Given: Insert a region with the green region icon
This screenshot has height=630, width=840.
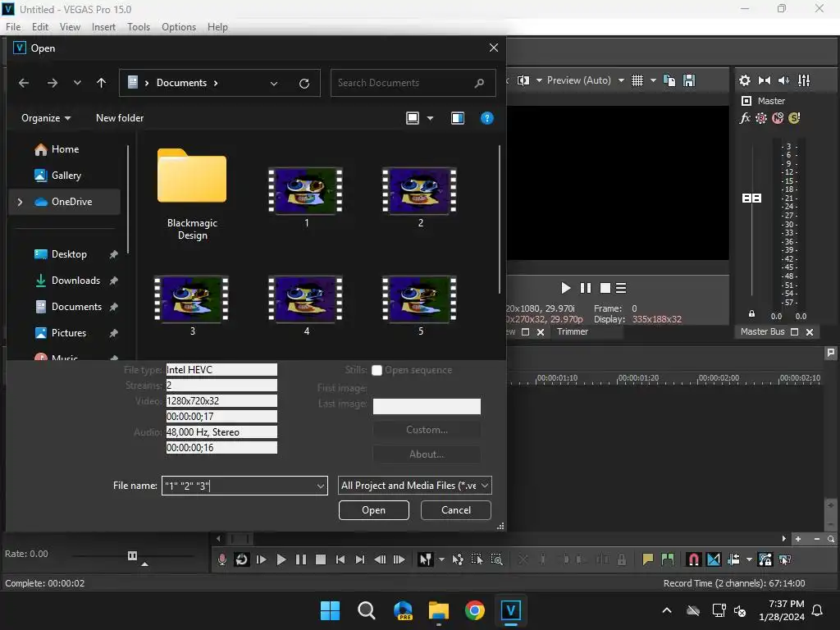Looking at the screenshot, I should pyautogui.click(x=668, y=559).
